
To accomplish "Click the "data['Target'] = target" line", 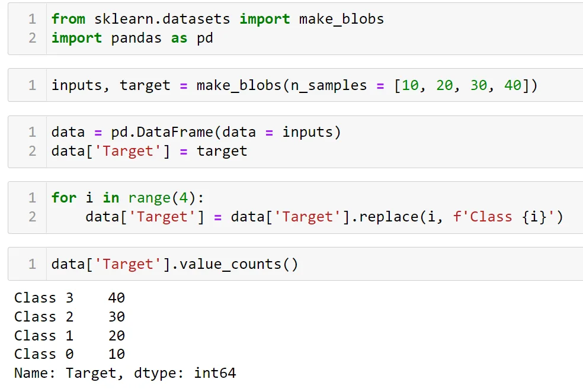I will click(x=149, y=151).
